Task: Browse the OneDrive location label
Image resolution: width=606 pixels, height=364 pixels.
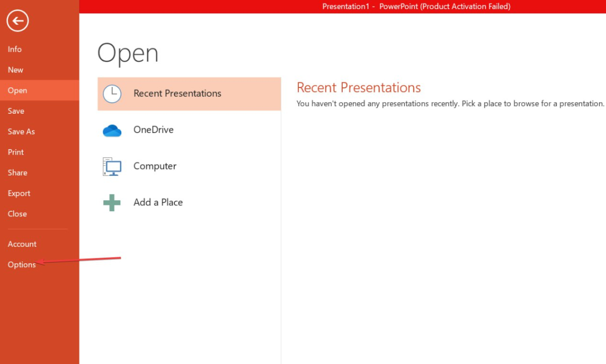Action: (154, 130)
